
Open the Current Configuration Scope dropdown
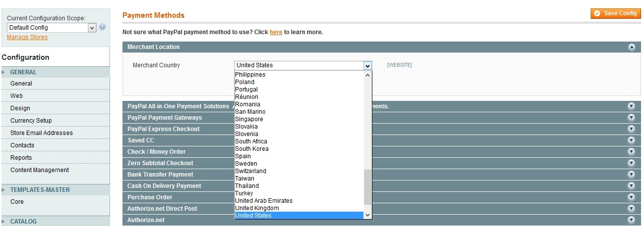[51, 28]
